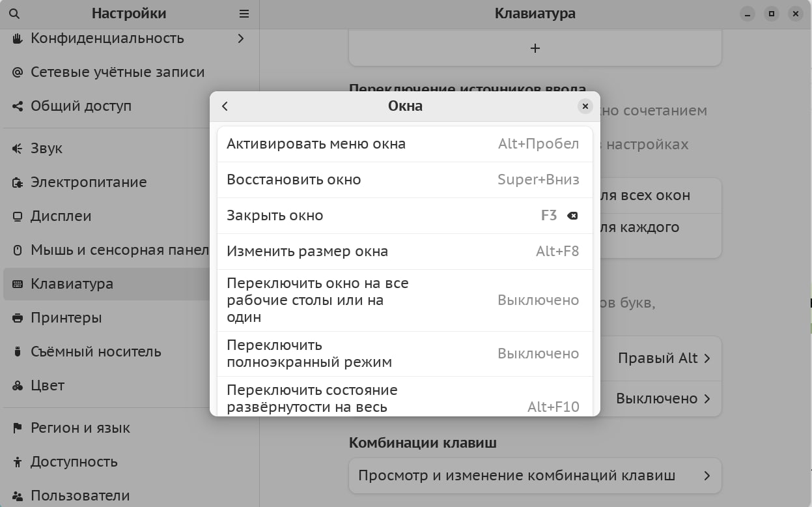The height and width of the screenshot is (507, 812).
Task: Click the Цвет color icon in sidebar
Action: click(18, 386)
